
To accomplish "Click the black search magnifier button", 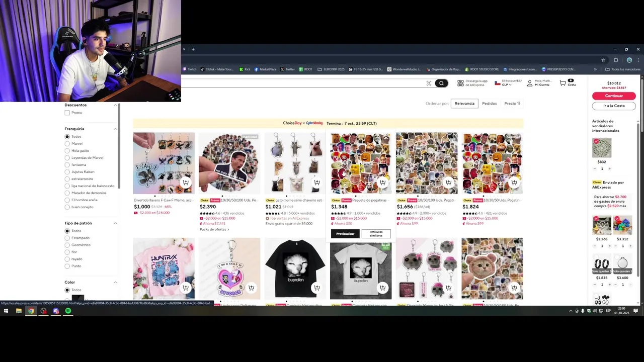I will [441, 83].
